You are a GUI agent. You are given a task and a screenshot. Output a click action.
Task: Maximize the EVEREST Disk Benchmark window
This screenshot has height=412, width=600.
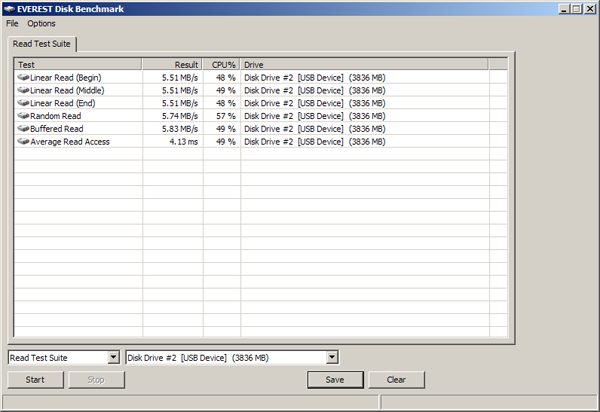coord(576,9)
